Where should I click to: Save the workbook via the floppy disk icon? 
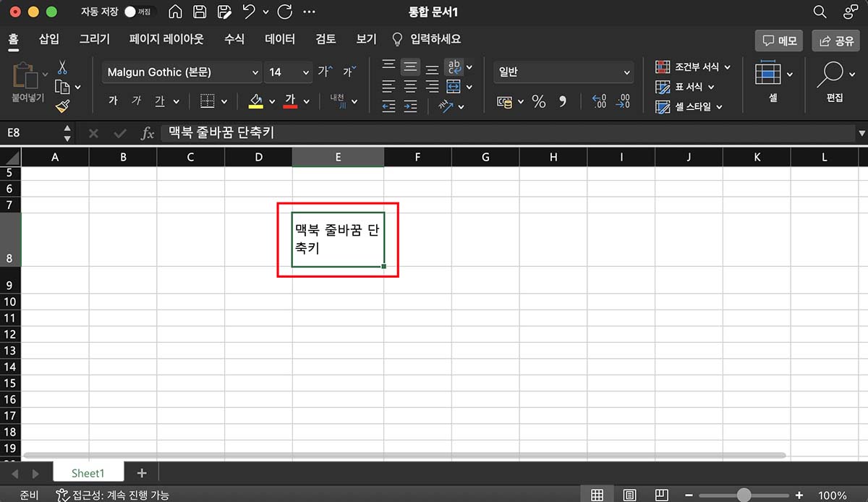click(x=200, y=12)
